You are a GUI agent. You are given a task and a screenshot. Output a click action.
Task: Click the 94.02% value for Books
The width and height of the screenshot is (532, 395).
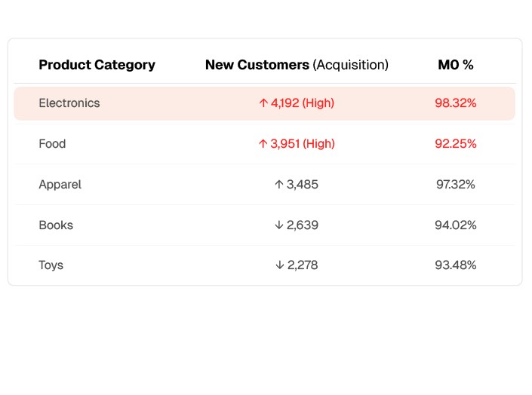click(456, 225)
